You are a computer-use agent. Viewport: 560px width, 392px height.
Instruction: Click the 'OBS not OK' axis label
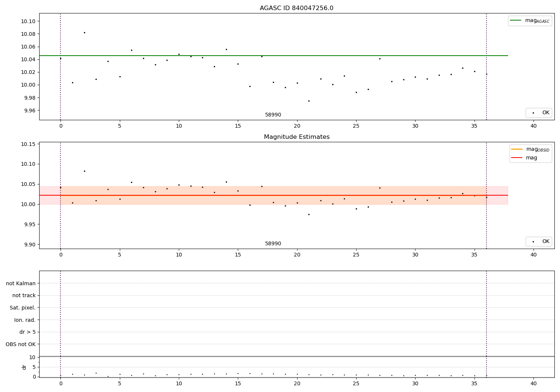pyautogui.click(x=21, y=344)
